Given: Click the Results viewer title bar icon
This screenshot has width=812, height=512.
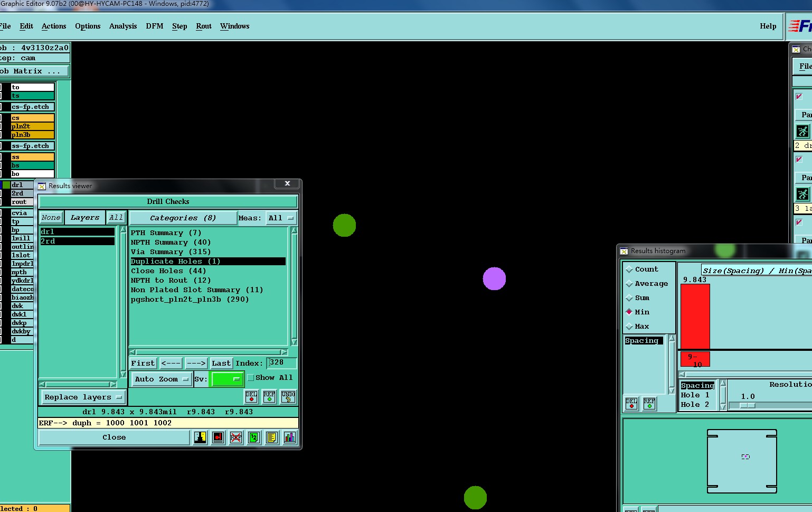Looking at the screenshot, I should click(x=42, y=186).
